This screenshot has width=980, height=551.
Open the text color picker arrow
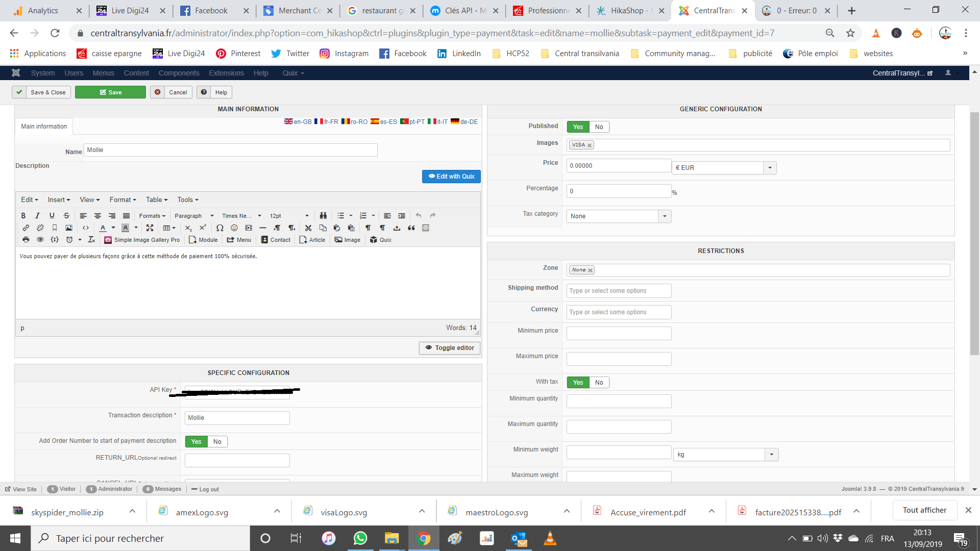click(x=113, y=228)
